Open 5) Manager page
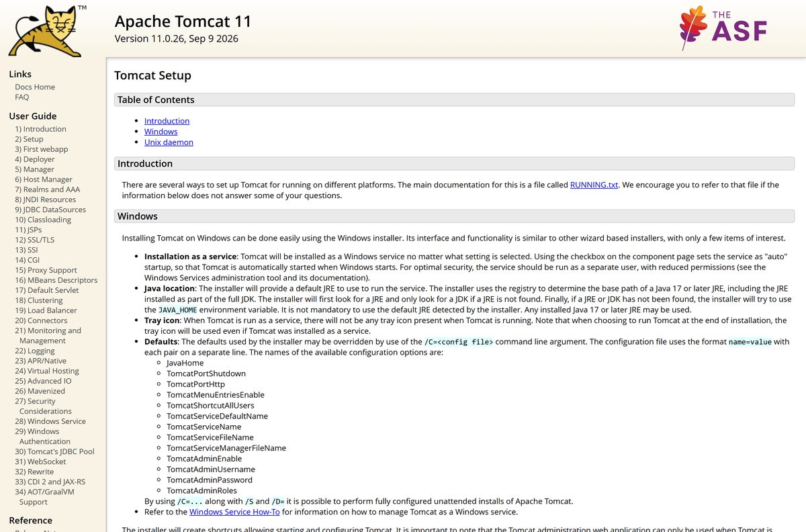 34,169
